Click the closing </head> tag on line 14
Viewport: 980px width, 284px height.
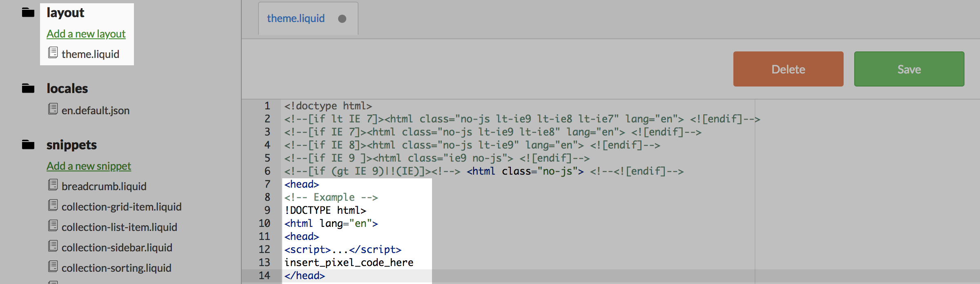(305, 275)
